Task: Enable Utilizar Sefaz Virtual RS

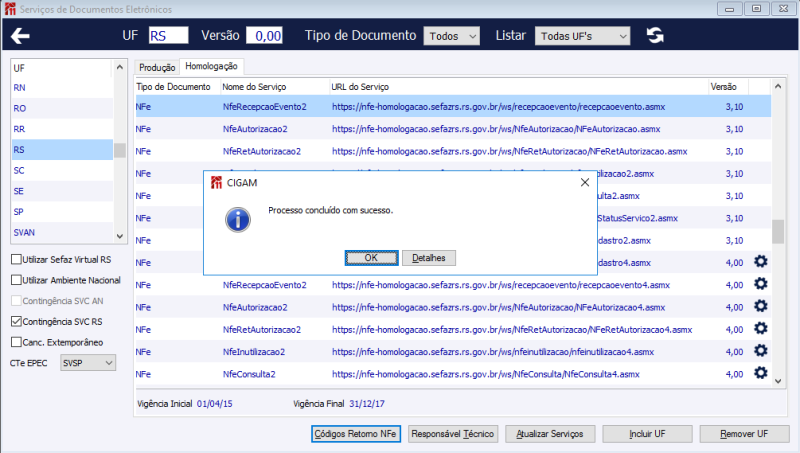Action: click(x=16, y=259)
